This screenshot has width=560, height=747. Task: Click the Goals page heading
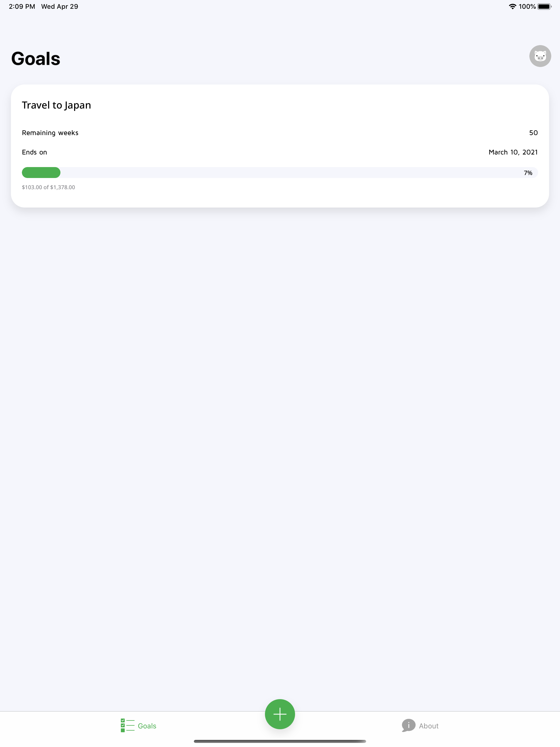pyautogui.click(x=36, y=58)
